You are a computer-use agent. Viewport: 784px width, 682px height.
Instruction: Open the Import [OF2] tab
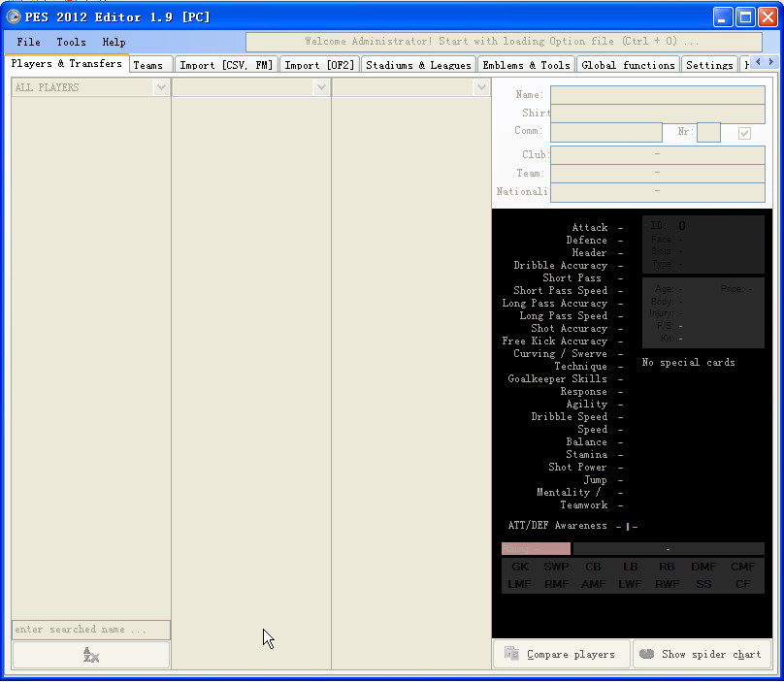(x=319, y=65)
